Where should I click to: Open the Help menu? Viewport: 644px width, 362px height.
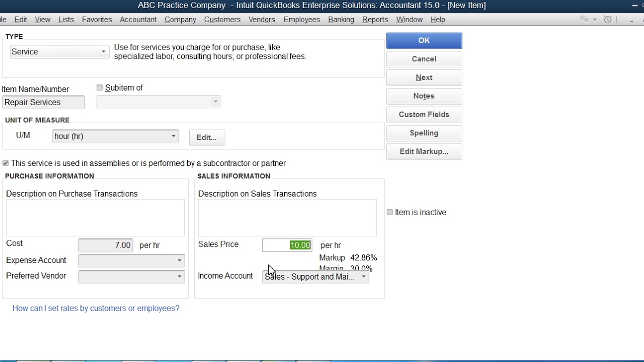438,20
